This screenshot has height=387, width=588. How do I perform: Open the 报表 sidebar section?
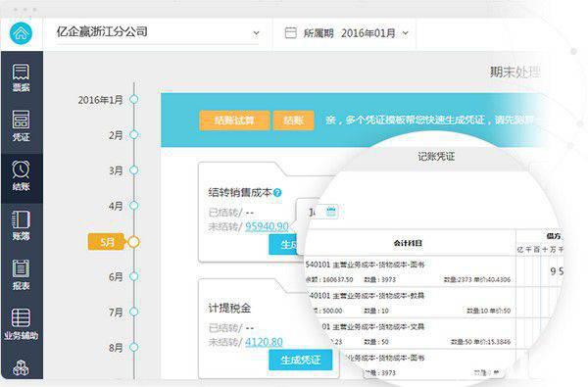click(x=21, y=275)
